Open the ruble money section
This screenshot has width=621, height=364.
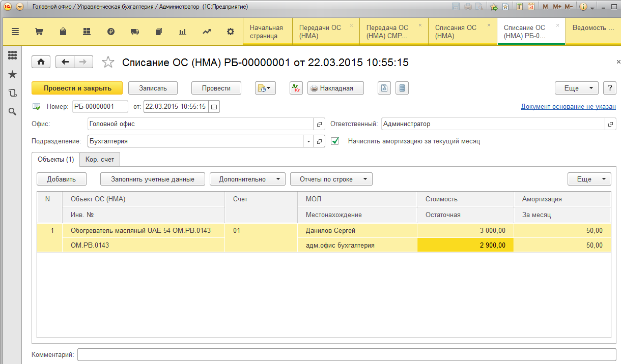[x=111, y=32]
